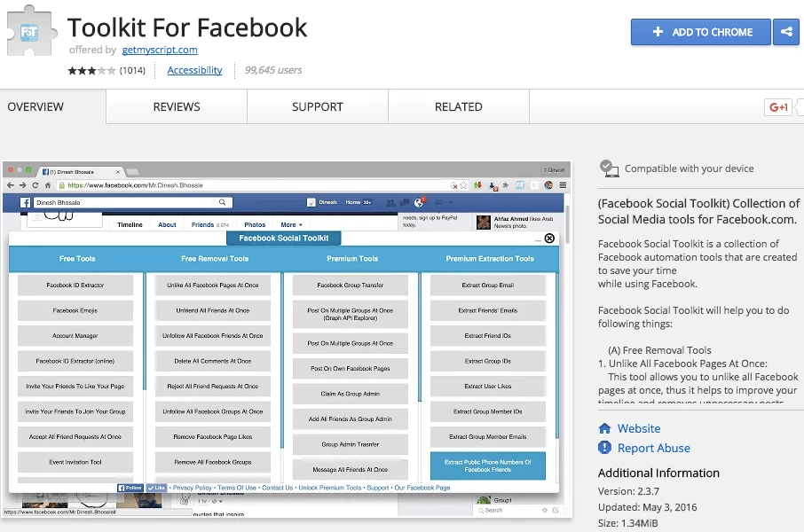
Task: Click the Report Abuse link
Action: 653,448
